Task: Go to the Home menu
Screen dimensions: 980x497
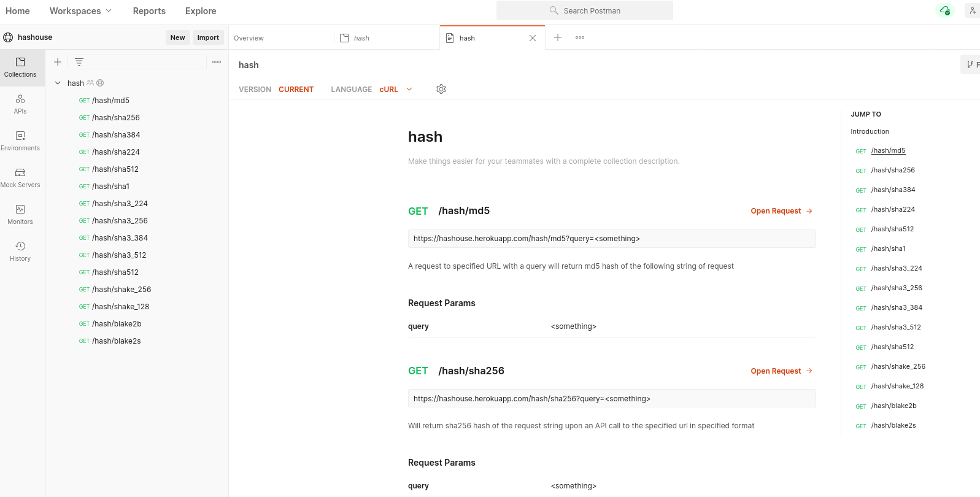Action: [x=18, y=11]
